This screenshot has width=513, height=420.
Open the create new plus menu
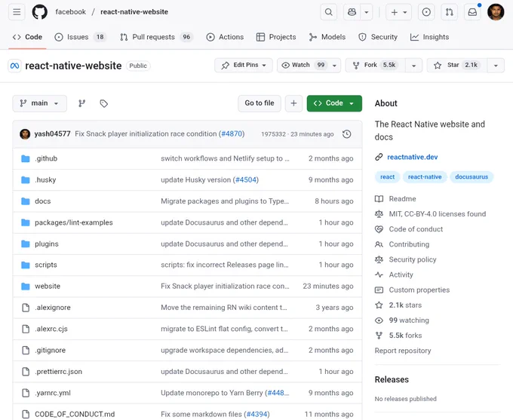(x=399, y=12)
